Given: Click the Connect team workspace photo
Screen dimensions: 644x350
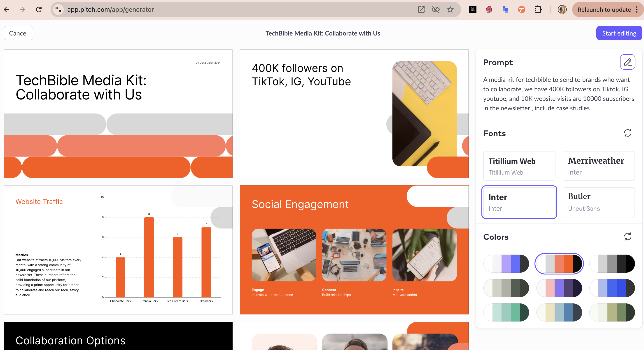Looking at the screenshot, I should click(354, 255).
